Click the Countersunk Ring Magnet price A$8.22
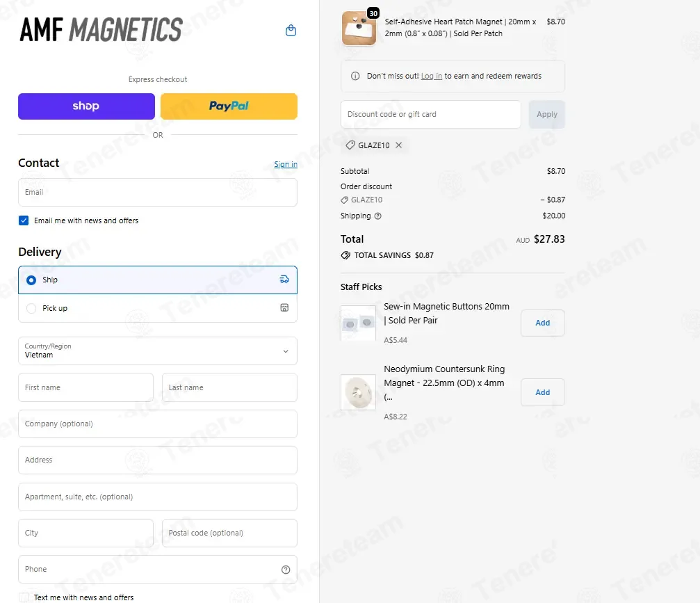Image resolution: width=700 pixels, height=603 pixels. point(396,417)
